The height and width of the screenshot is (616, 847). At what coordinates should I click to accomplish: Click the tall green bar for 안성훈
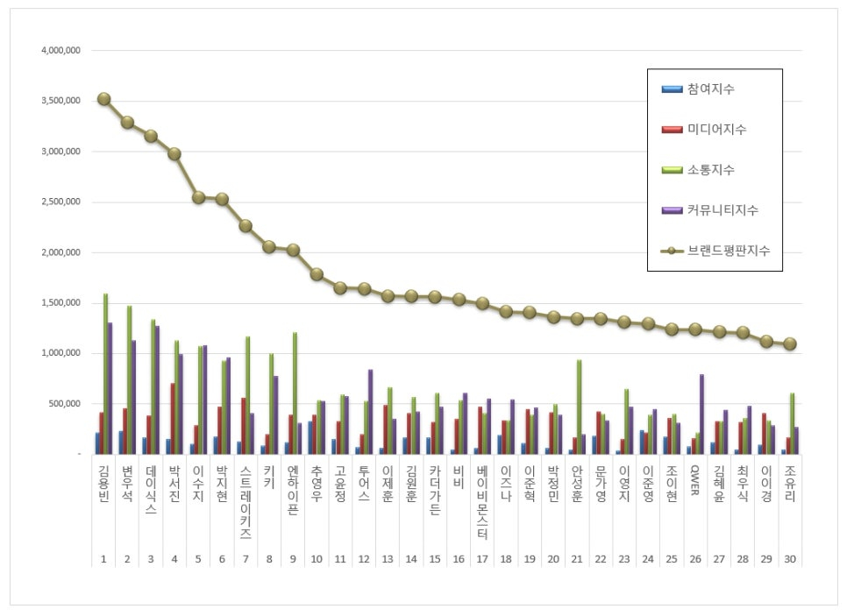pos(579,407)
